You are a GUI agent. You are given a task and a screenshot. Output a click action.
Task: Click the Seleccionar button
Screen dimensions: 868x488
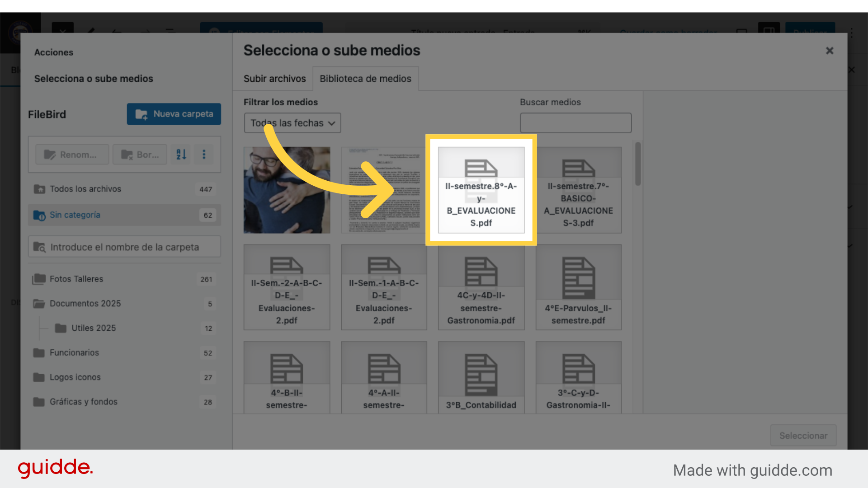tap(803, 436)
